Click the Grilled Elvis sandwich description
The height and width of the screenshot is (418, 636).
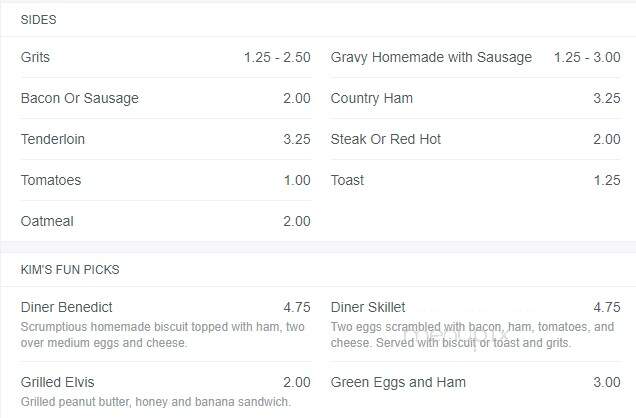[x=156, y=402]
